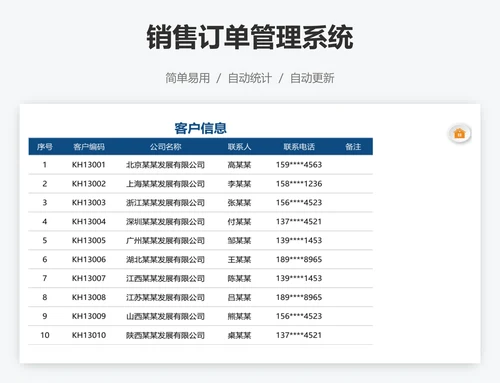Click company 北京某某发展有限公司
This screenshot has height=383, width=500.
tap(165, 165)
